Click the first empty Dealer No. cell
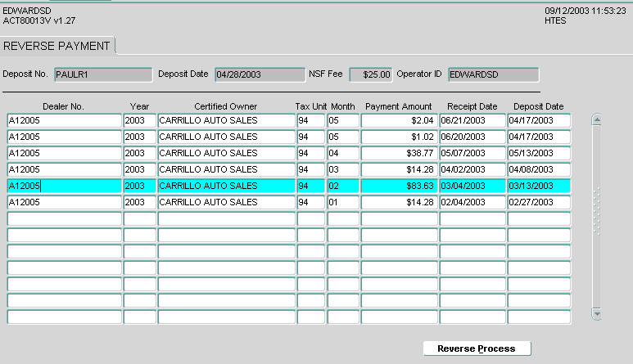The height and width of the screenshot is (364, 633). point(64,218)
